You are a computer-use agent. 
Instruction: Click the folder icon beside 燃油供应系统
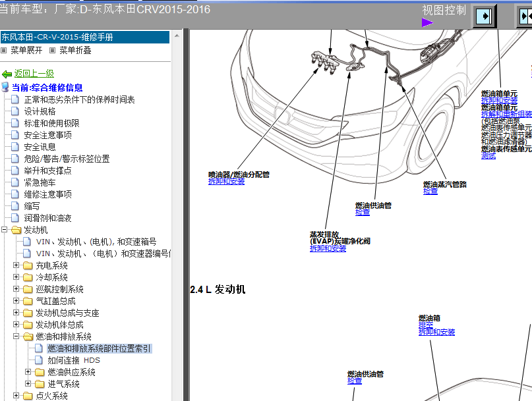(40, 372)
